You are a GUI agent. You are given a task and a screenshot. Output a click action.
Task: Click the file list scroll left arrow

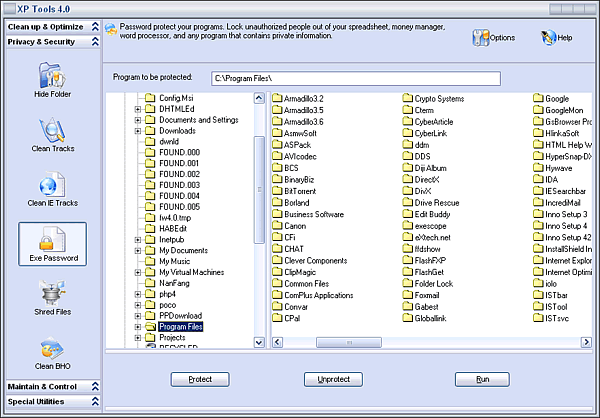coord(277,342)
